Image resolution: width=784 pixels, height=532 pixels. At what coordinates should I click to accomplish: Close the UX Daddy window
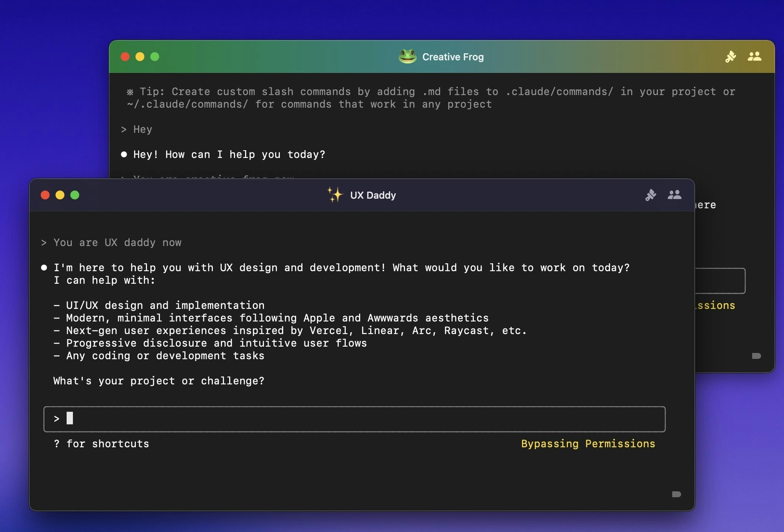point(45,195)
